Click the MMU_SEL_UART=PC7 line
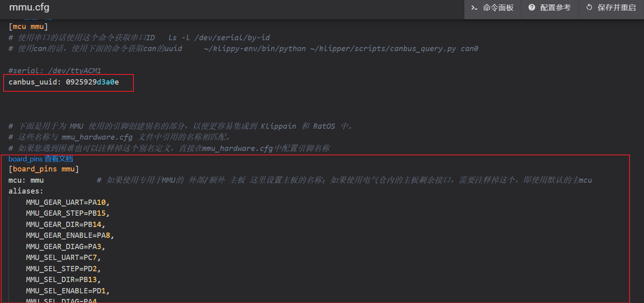This screenshot has width=644, height=303. point(63,258)
